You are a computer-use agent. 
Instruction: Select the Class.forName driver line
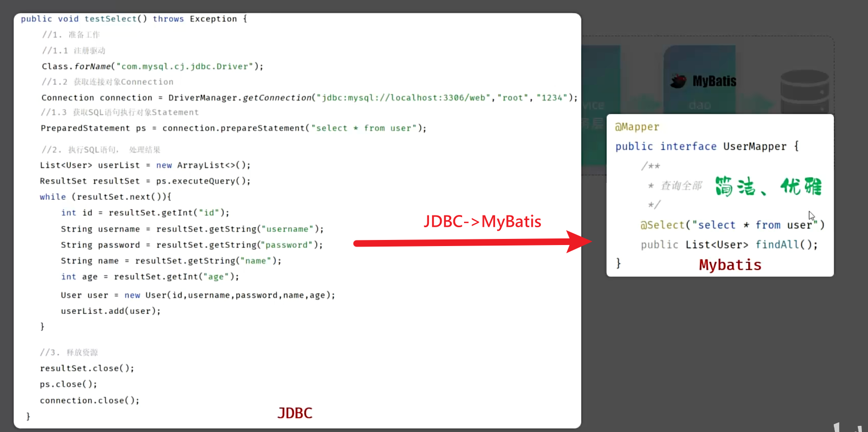click(x=153, y=66)
